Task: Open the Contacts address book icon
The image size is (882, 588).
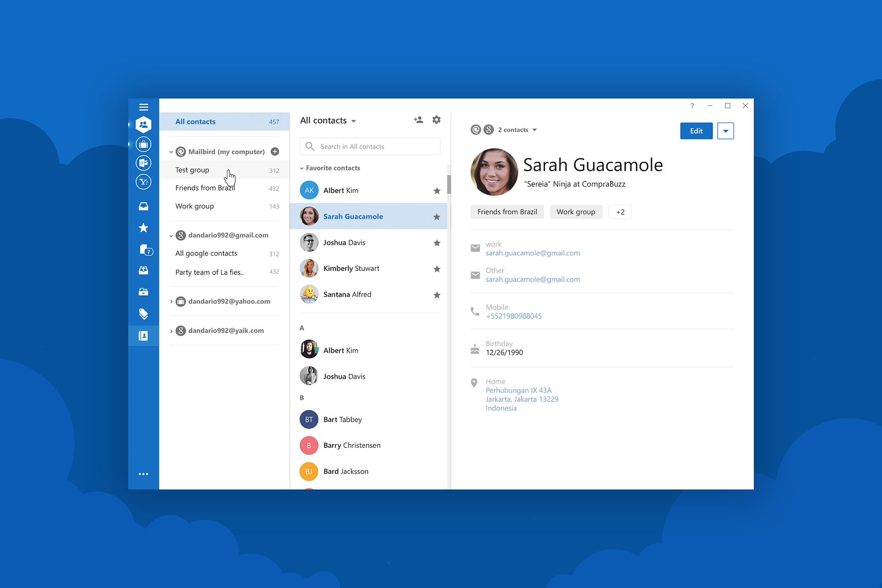Action: pyautogui.click(x=143, y=336)
